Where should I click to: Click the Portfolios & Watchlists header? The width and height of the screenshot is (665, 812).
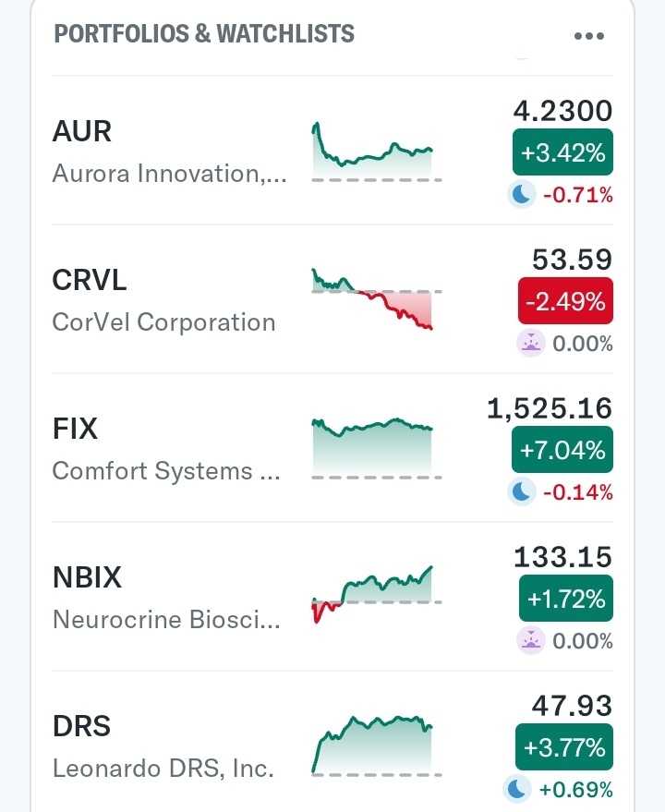coord(204,35)
